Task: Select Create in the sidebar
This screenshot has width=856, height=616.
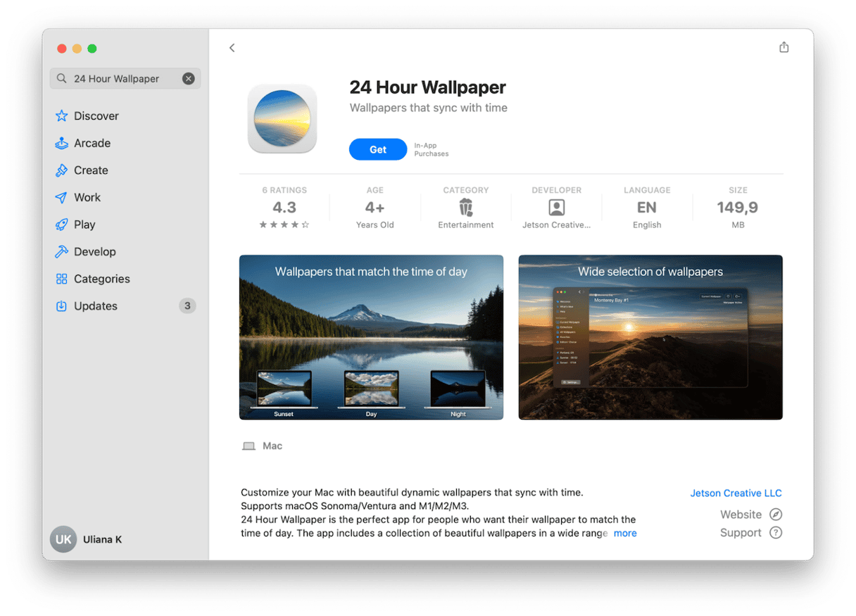Action: click(91, 170)
